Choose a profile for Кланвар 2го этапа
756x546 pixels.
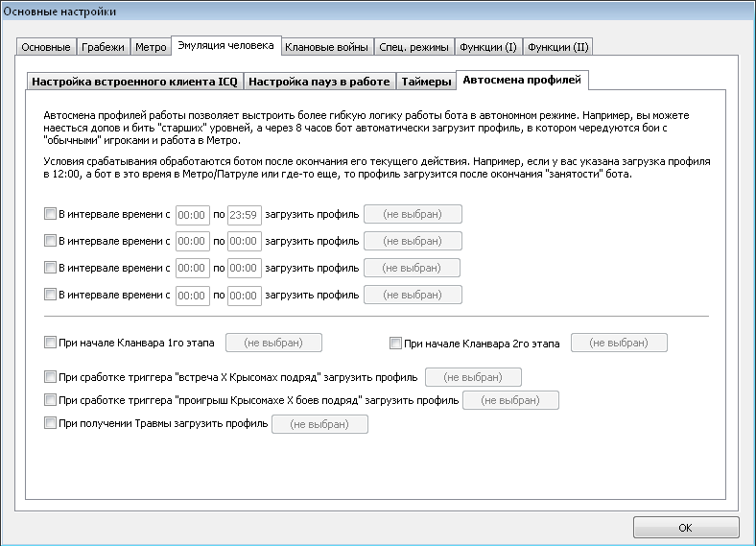pyautogui.click(x=619, y=343)
